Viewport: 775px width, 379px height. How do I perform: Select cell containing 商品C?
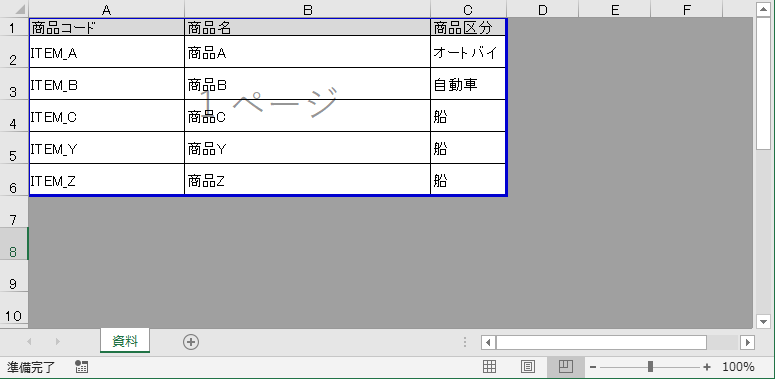point(307,116)
